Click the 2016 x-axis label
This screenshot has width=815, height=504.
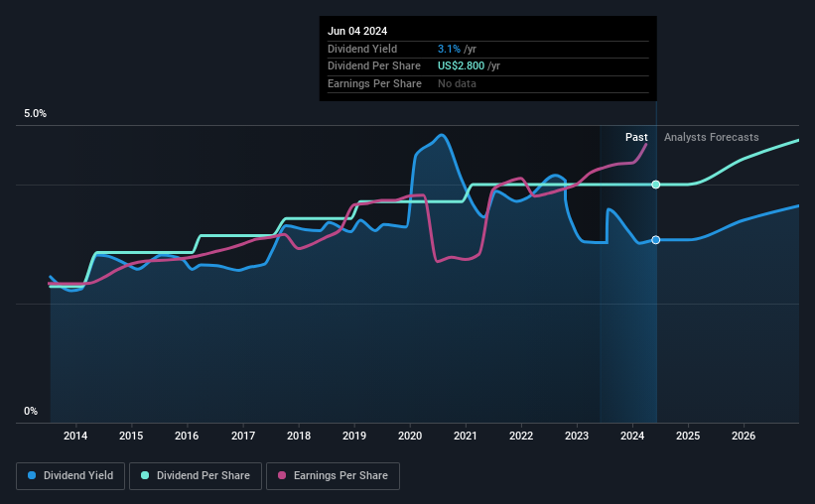click(187, 436)
